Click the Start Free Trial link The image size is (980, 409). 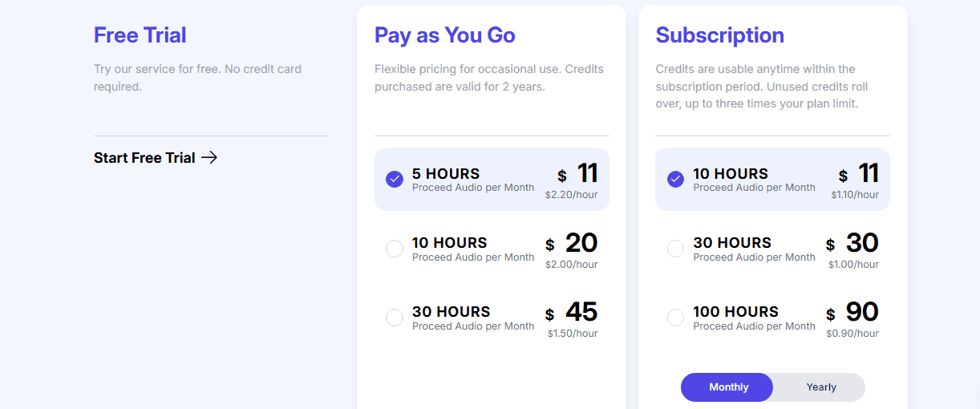coord(145,158)
